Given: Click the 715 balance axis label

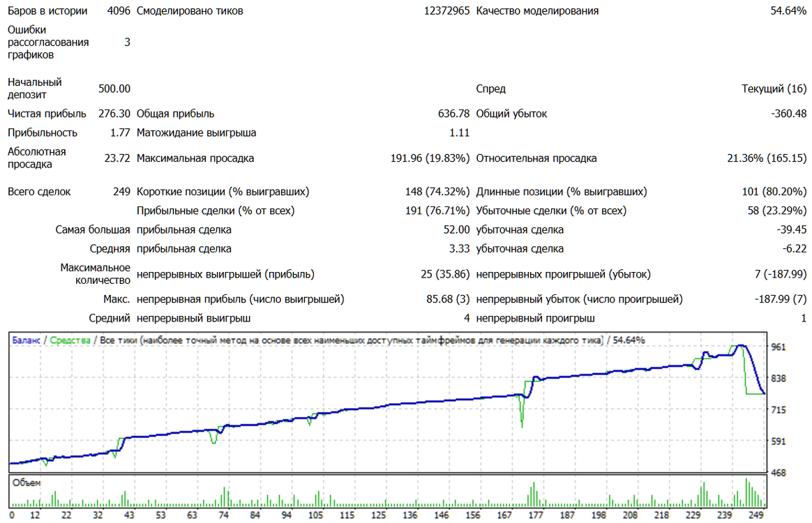Looking at the screenshot, I should click(779, 410).
